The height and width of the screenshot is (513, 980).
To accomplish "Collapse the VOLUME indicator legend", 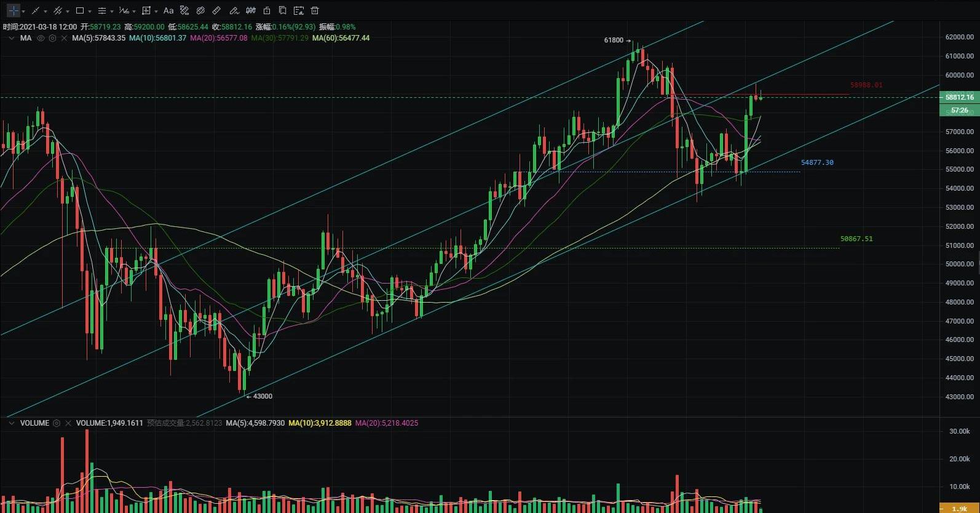I will [x=11, y=423].
